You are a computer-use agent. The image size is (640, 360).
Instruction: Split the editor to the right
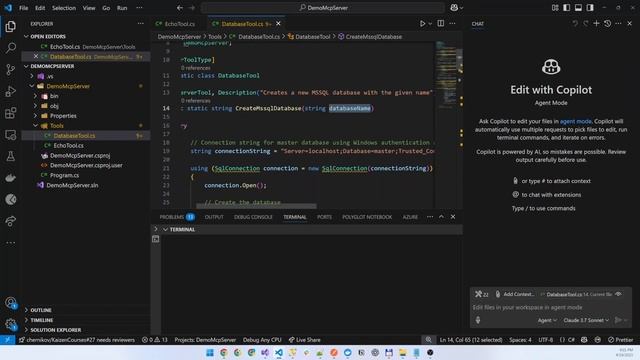pyautogui.click(x=440, y=24)
